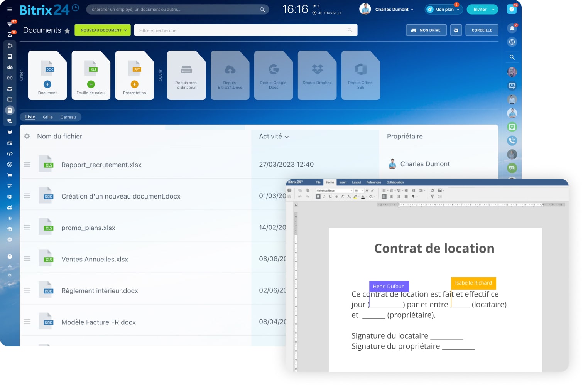Screen dimensions: 588x391
Task: Open the calendar icon in left sidebar
Action: [x=10, y=99]
